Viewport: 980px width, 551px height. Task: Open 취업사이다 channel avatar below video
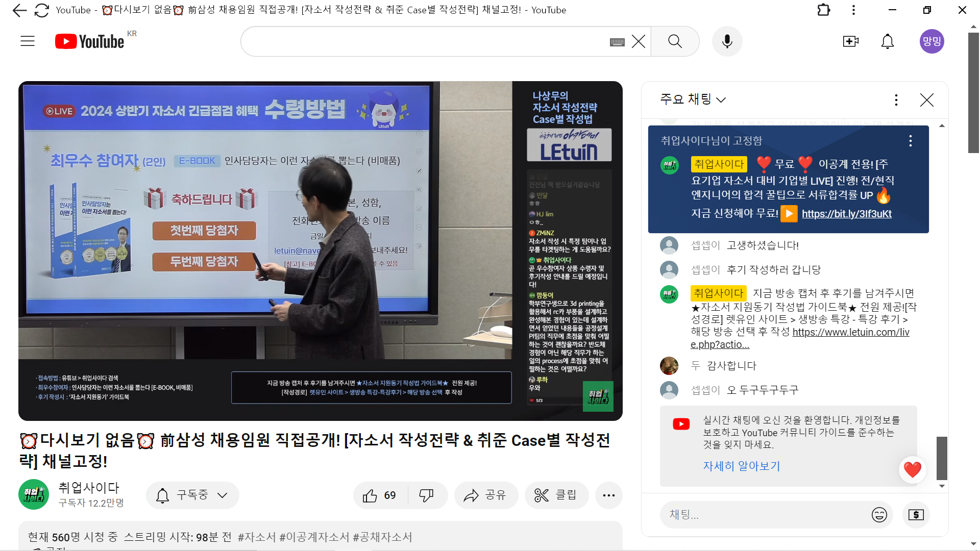tap(34, 495)
